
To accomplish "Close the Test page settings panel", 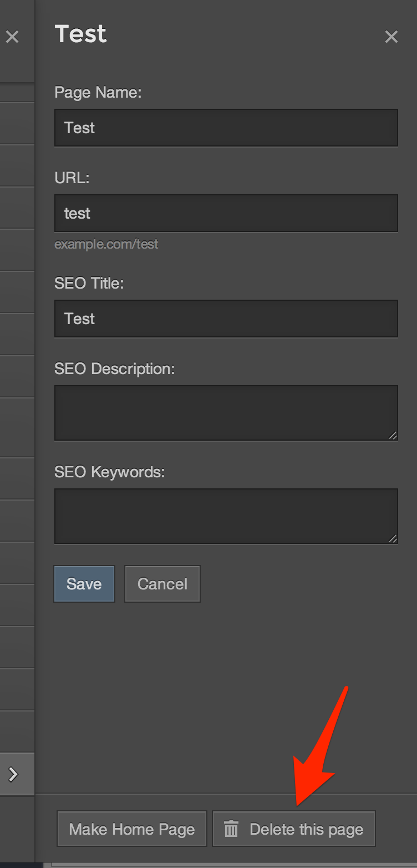I will click(x=391, y=37).
